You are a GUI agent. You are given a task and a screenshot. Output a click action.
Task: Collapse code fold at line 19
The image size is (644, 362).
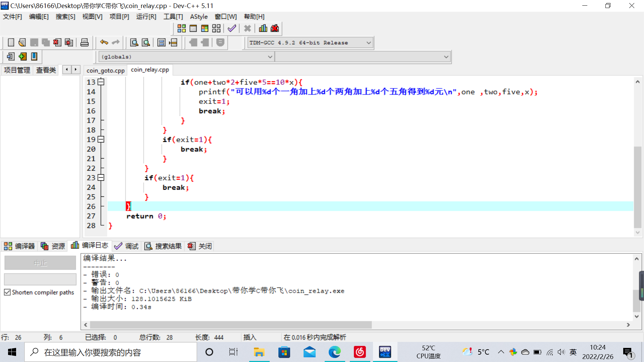pos(101,139)
